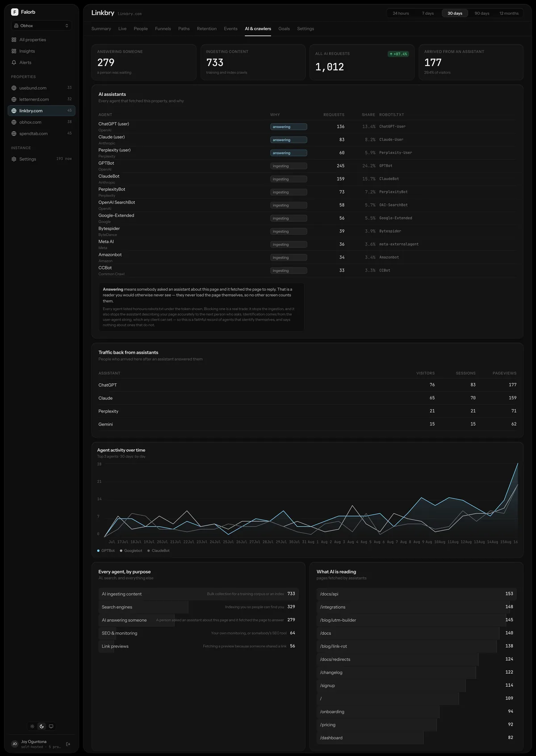Switch to the Funnels tab
Viewport: 536px width, 756px height.
point(163,29)
